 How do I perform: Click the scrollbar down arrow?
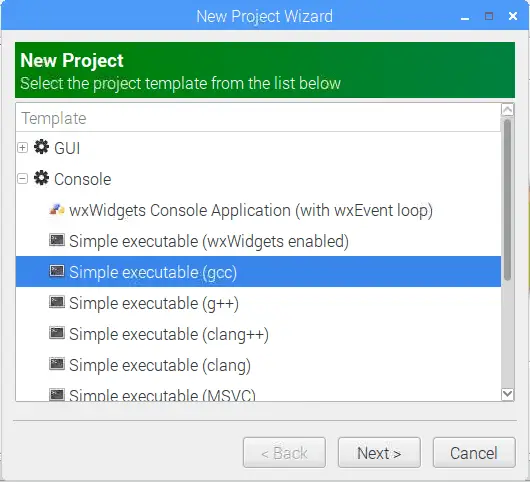coord(508,394)
